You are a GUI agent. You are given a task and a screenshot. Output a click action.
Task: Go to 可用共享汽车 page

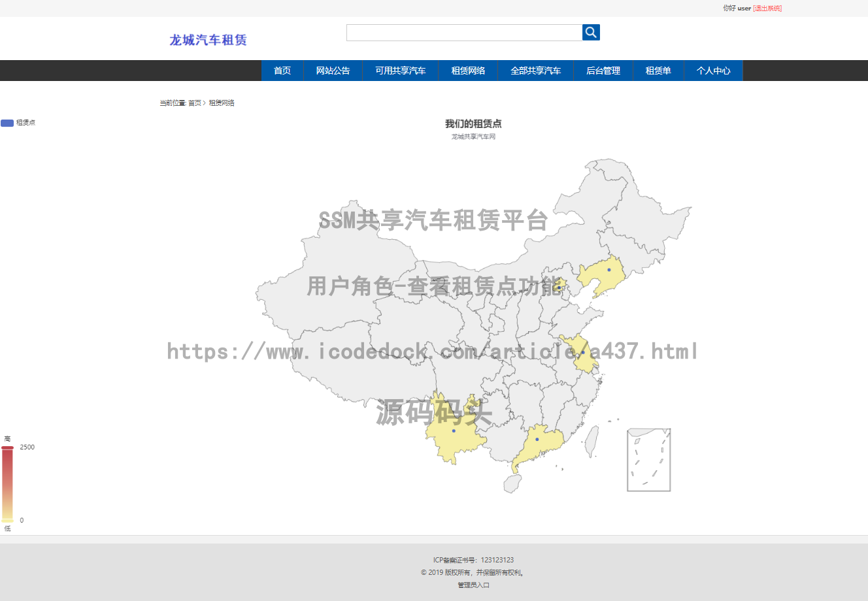[x=401, y=71]
